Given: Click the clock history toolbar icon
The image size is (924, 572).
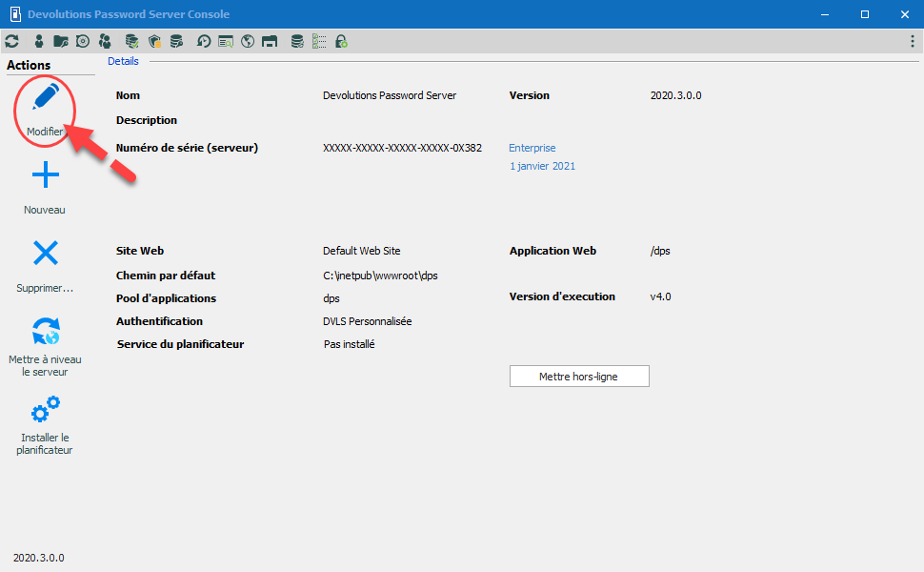Looking at the screenshot, I should click(204, 41).
